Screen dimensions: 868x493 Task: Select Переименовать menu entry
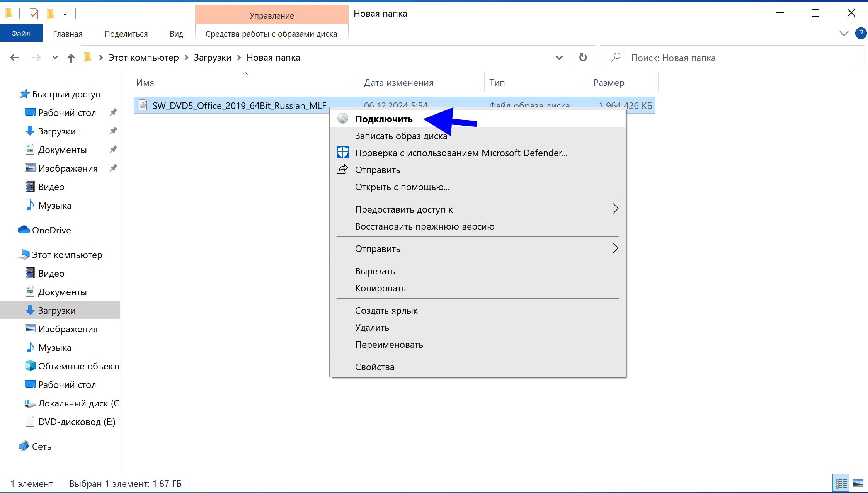(477, 344)
